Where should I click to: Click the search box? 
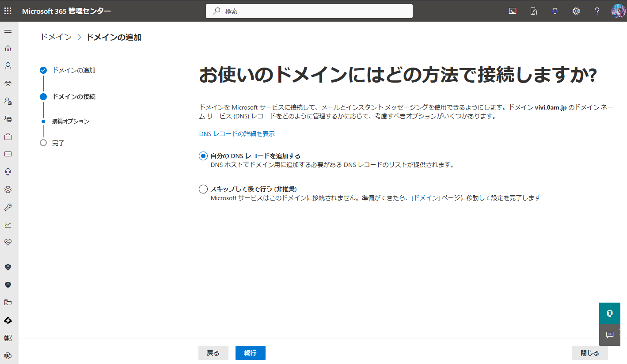tap(309, 11)
